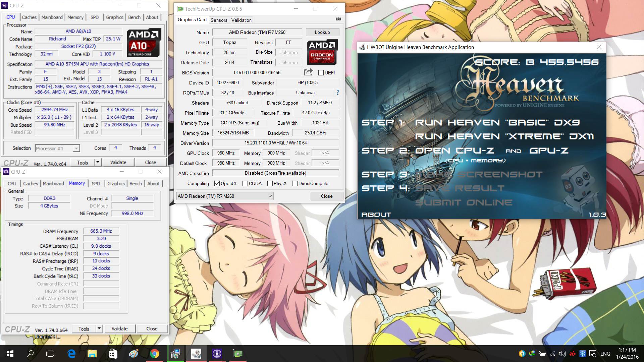Click the Close button in the bottom CPU-Z window
Screen dimensions: 644x362
click(152, 328)
